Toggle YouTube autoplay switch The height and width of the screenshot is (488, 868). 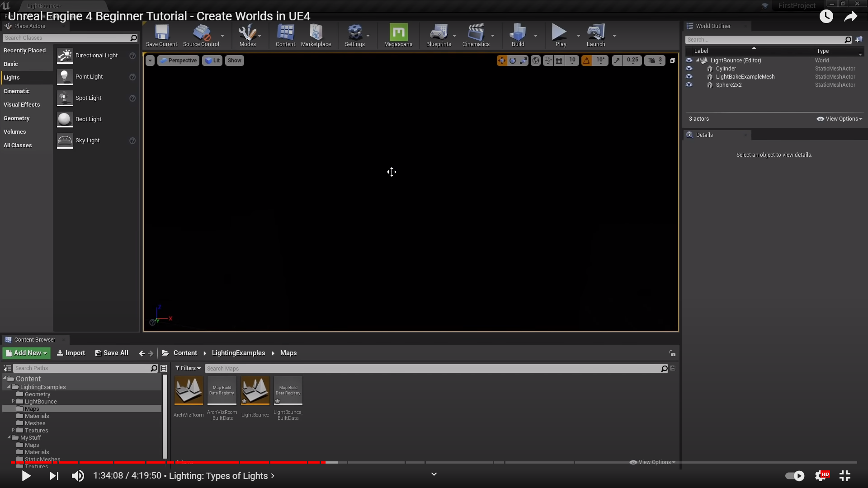(x=795, y=476)
